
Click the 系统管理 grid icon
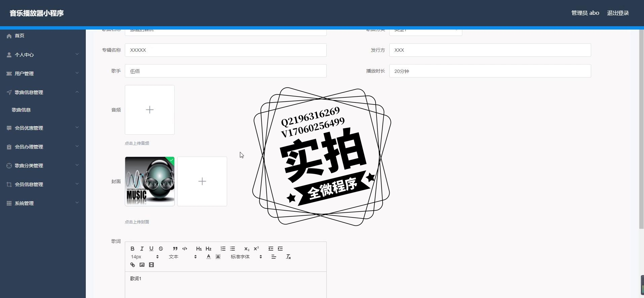9,203
